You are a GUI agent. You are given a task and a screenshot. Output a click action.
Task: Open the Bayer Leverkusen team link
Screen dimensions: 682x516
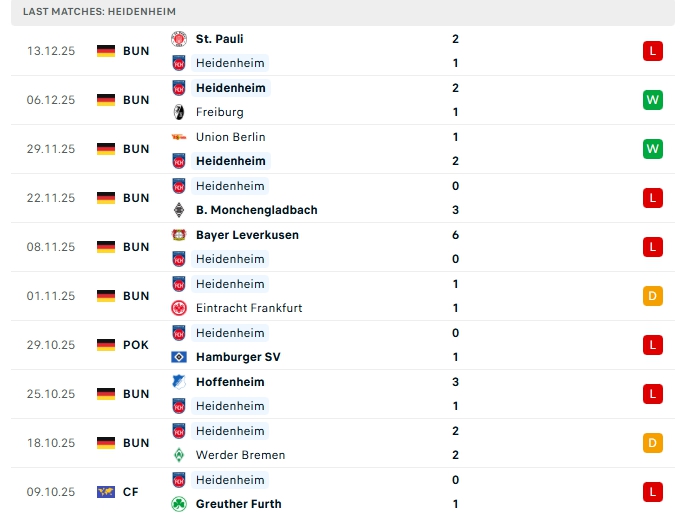coord(247,235)
